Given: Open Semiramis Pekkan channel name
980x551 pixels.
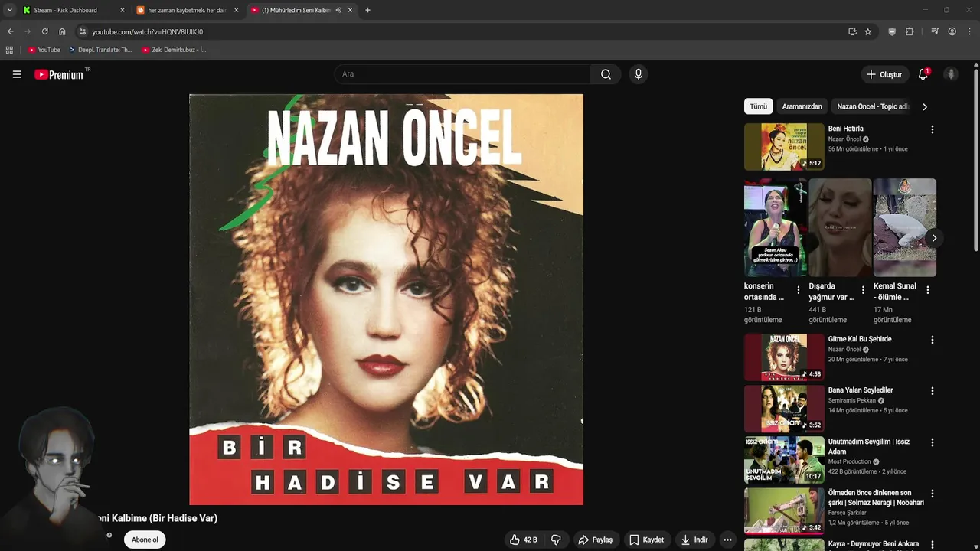Looking at the screenshot, I should point(851,400).
